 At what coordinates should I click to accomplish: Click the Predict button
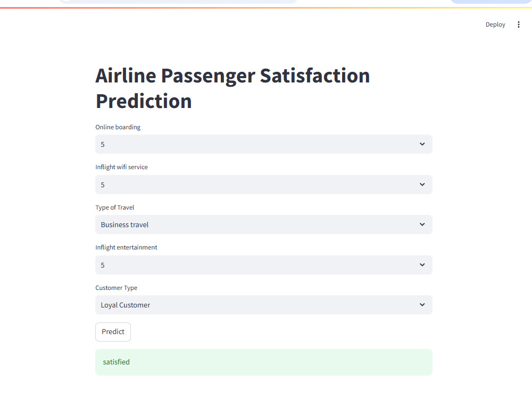(113, 332)
